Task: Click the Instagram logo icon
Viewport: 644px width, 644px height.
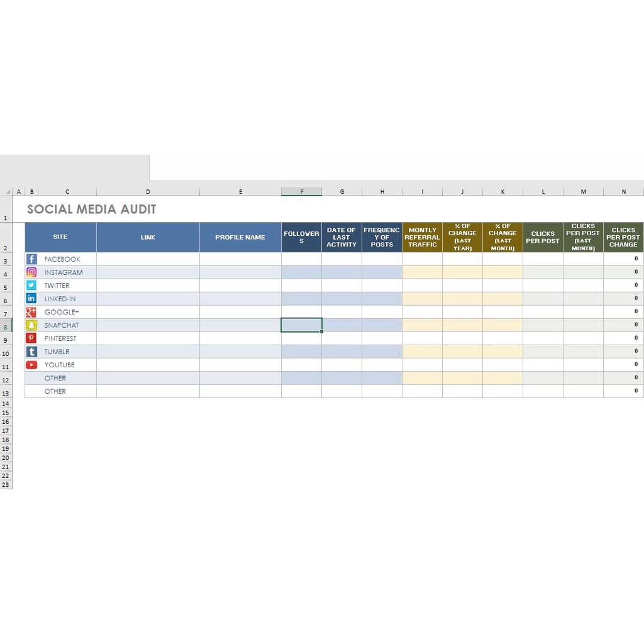Action: click(31, 272)
